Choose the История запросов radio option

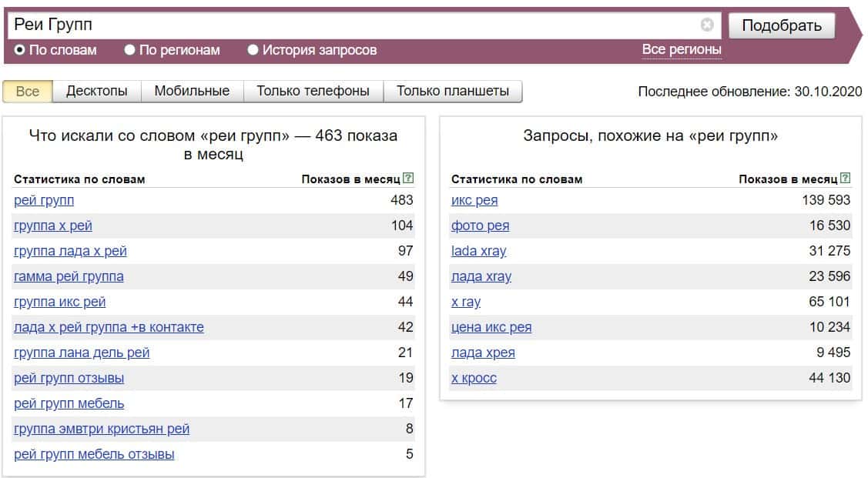tap(253, 50)
